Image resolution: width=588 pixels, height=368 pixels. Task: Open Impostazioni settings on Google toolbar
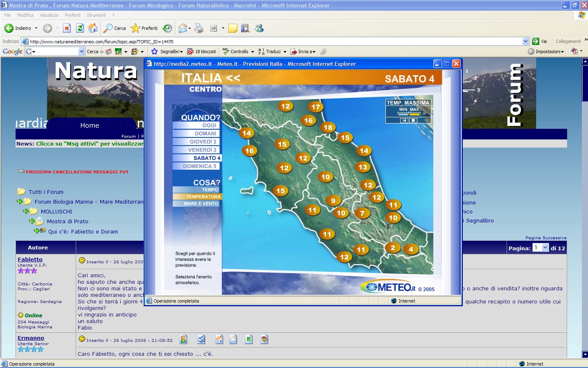[546, 52]
